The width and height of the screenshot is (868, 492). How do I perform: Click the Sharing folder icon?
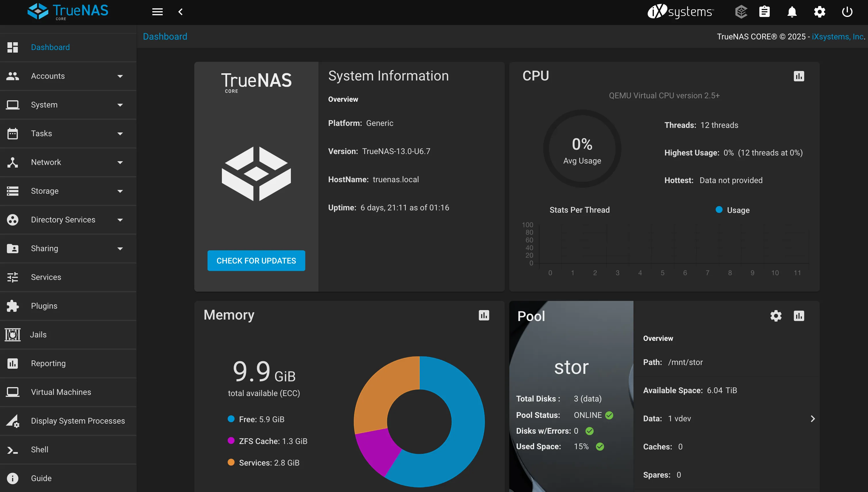12,248
